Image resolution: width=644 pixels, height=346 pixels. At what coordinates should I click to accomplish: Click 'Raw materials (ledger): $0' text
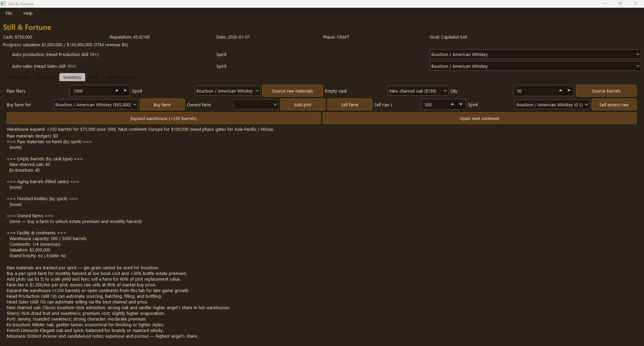point(32,136)
